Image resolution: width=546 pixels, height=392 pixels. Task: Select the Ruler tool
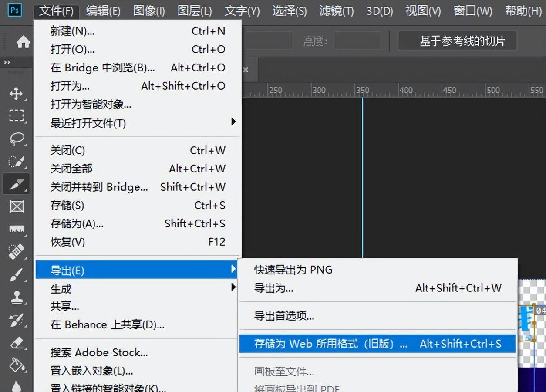(17, 229)
